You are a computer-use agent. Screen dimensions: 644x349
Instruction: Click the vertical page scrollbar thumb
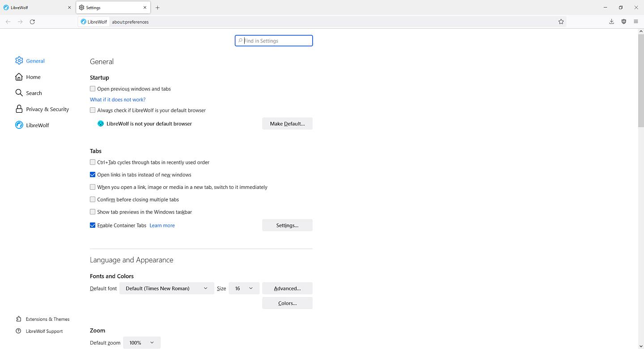(x=640, y=81)
